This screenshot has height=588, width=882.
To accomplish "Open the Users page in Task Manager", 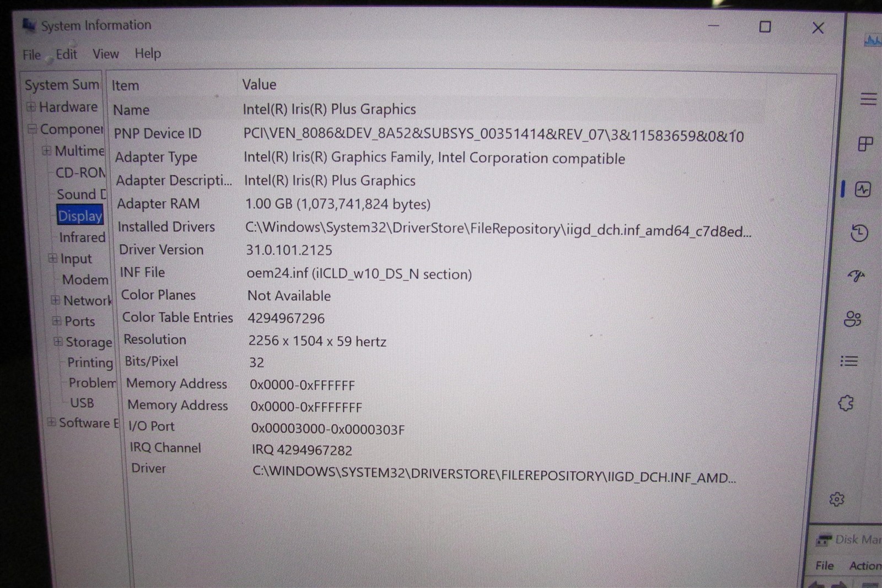I will pos(853,319).
